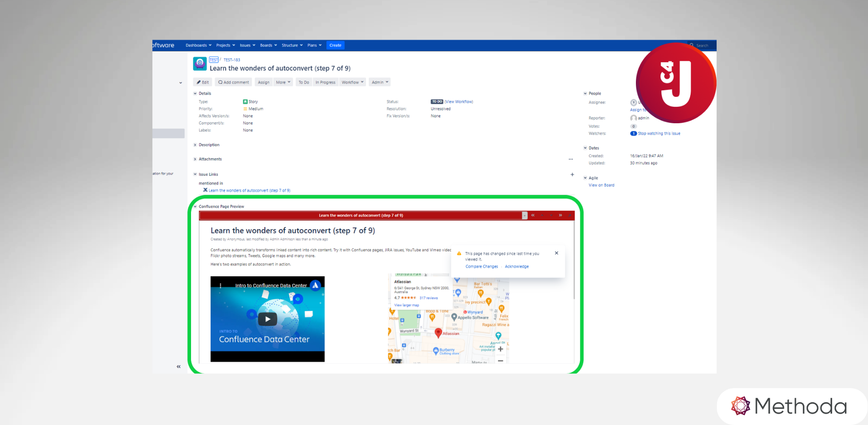Open the Workflow dropdown
Image resolution: width=868 pixels, height=425 pixels.
pos(352,82)
